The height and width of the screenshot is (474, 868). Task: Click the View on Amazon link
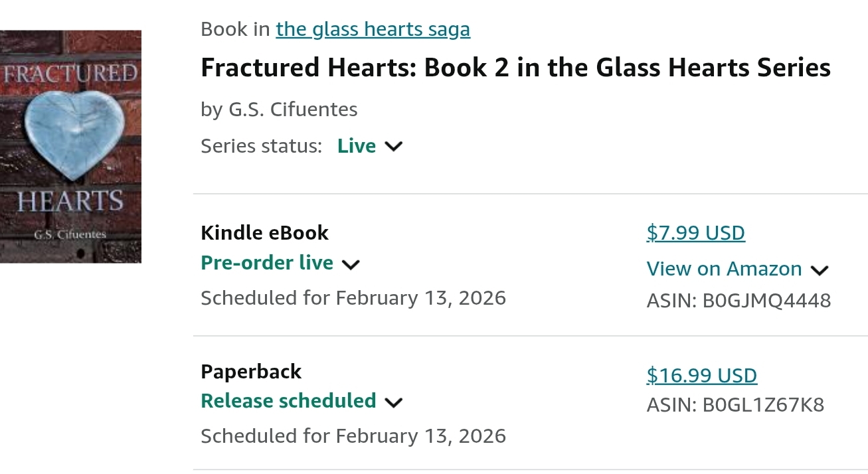coord(724,269)
